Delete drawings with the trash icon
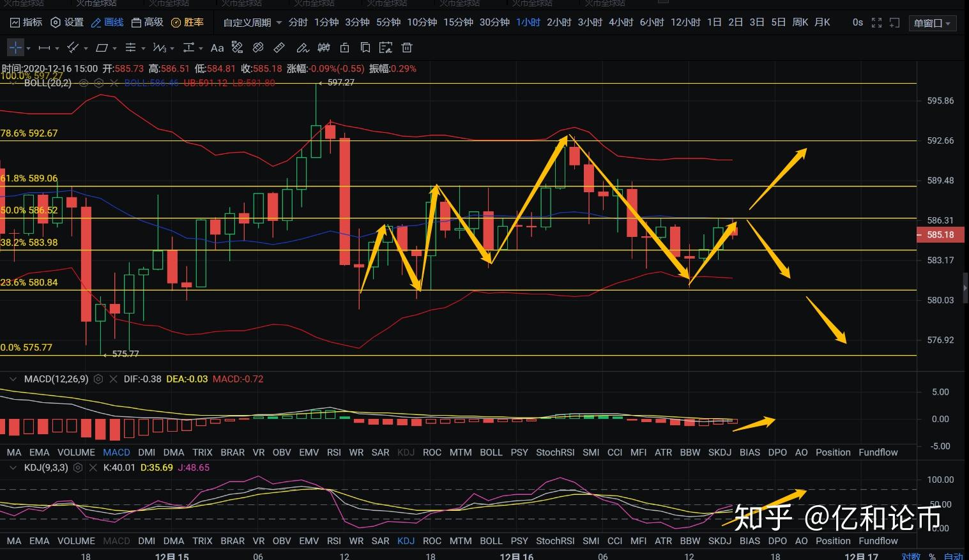Image resolution: width=969 pixels, height=560 pixels. (407, 47)
